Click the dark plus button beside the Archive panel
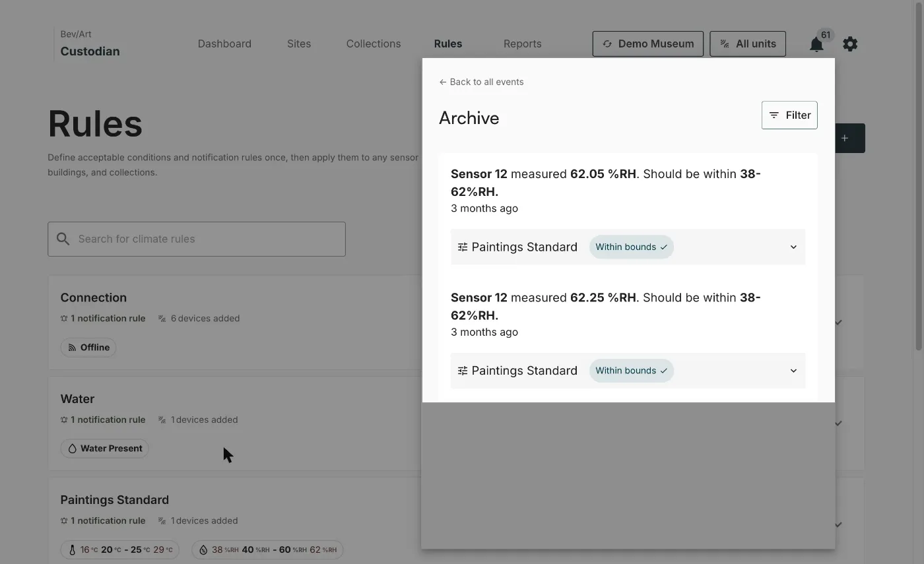 coord(850,139)
